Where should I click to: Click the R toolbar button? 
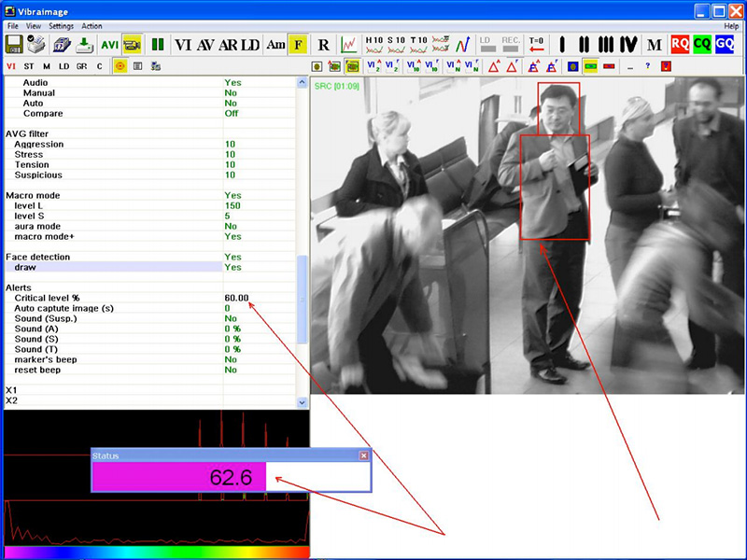(x=323, y=45)
